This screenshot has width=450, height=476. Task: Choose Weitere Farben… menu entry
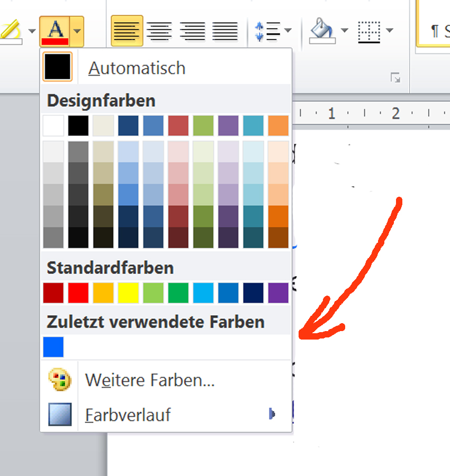[149, 380]
